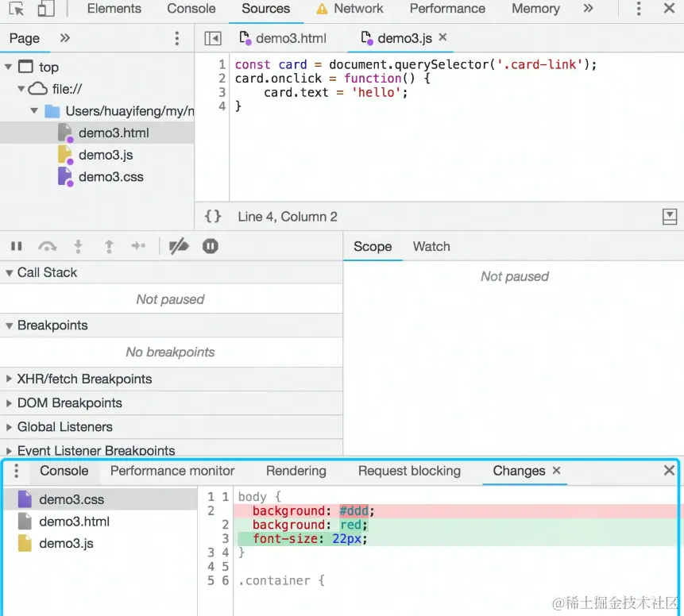Click code line card.text = 'hello'
684x616 pixels.
coord(335,92)
